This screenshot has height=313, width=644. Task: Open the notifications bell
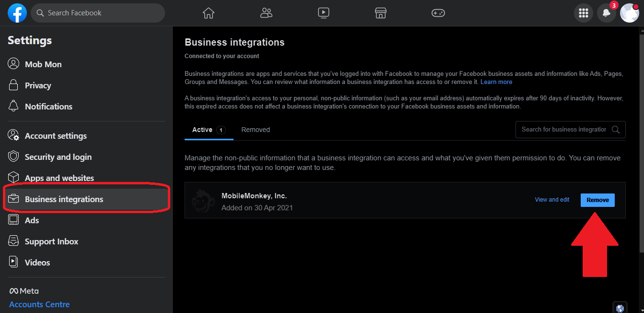pyautogui.click(x=607, y=13)
